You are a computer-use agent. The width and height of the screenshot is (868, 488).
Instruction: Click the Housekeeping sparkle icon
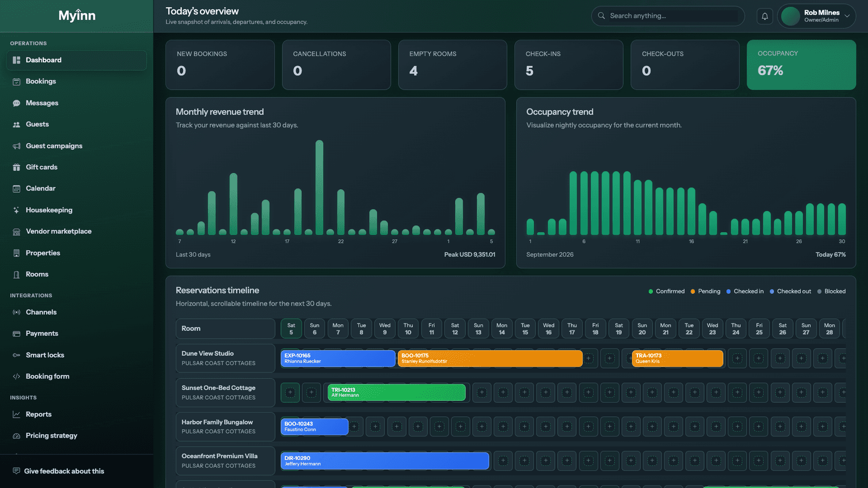pos(16,210)
